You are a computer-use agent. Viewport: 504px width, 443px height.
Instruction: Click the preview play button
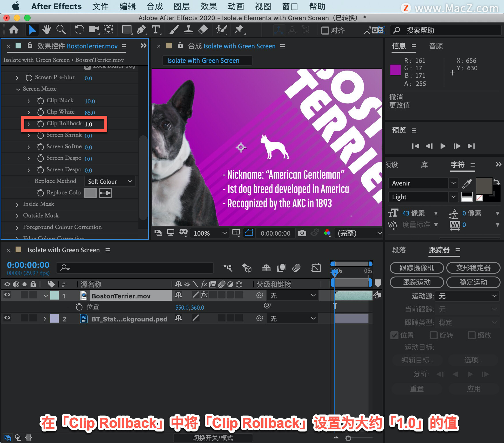443,146
